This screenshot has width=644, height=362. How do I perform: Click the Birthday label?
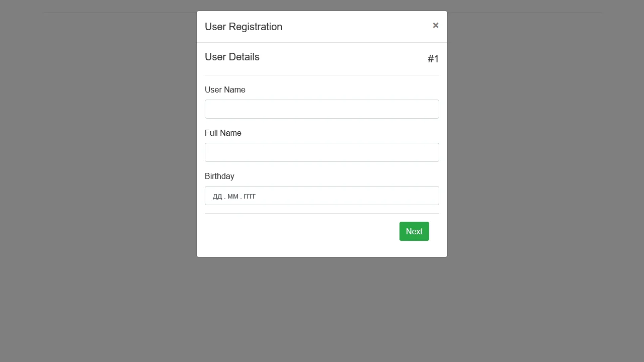coord(219,176)
